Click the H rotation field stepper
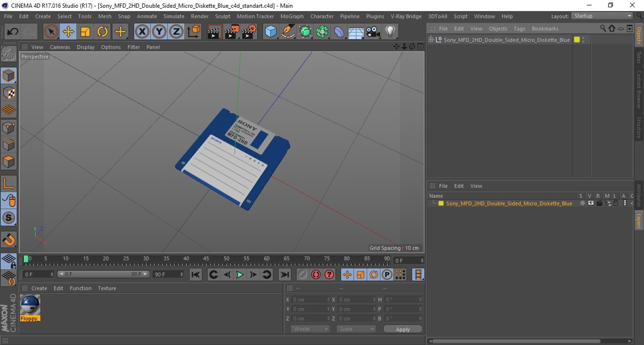 [420, 299]
